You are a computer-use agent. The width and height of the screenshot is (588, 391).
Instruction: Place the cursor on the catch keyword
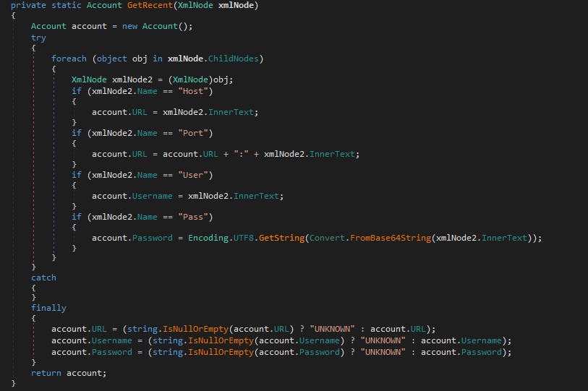tap(43, 278)
